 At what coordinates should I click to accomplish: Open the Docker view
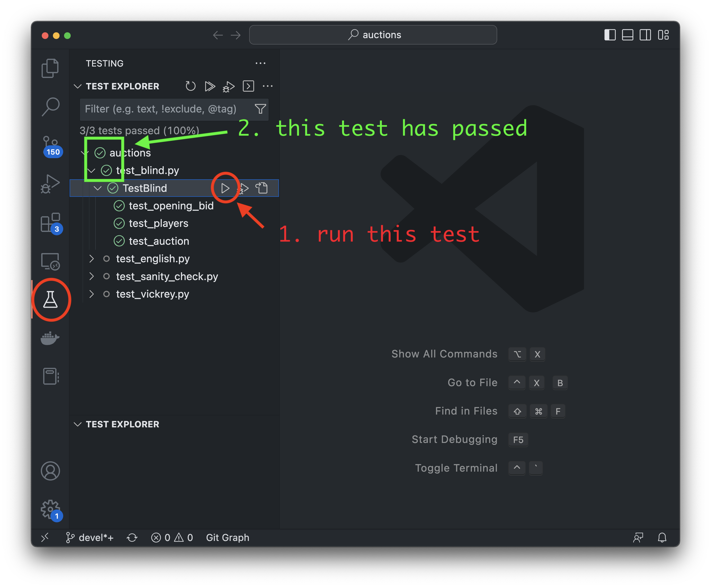tap(50, 338)
